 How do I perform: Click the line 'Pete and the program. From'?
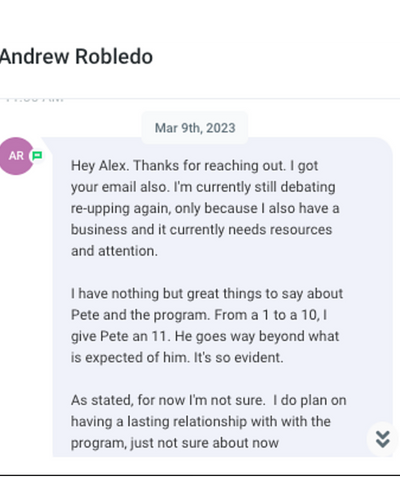(199, 315)
